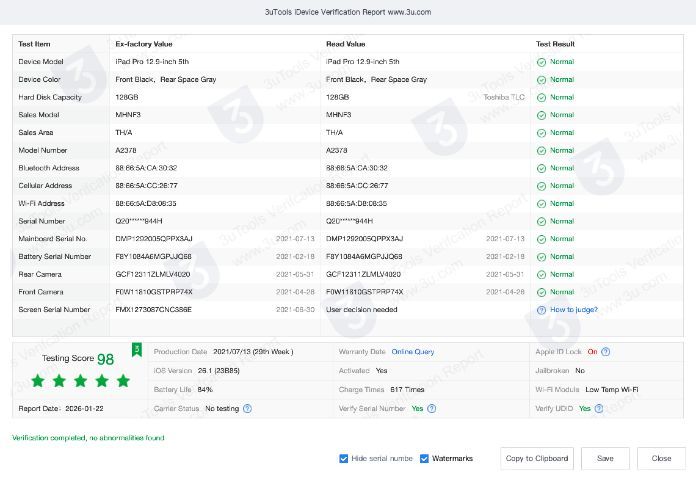Click the Apple ID Lock On status

[592, 352]
